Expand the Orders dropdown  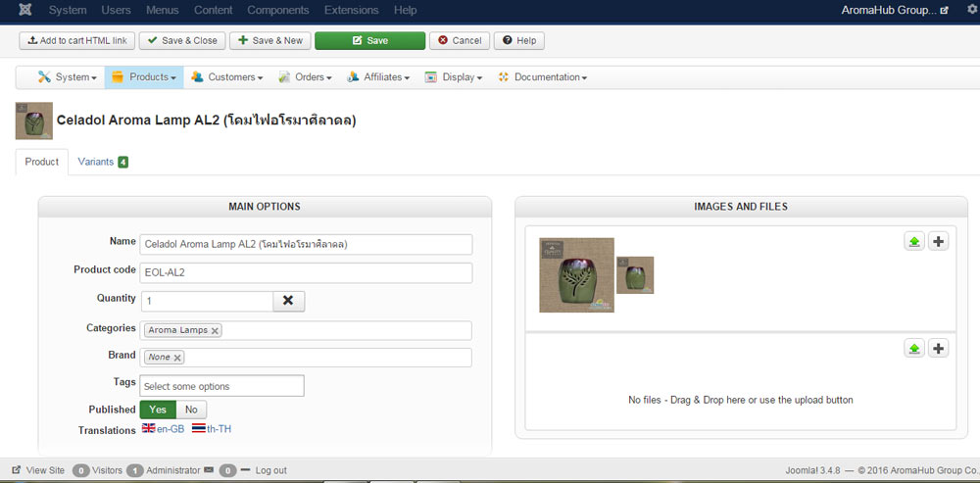coord(305,76)
